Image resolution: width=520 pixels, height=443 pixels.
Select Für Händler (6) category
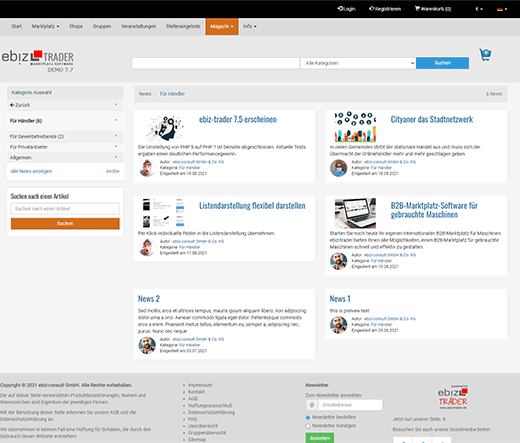pos(65,121)
